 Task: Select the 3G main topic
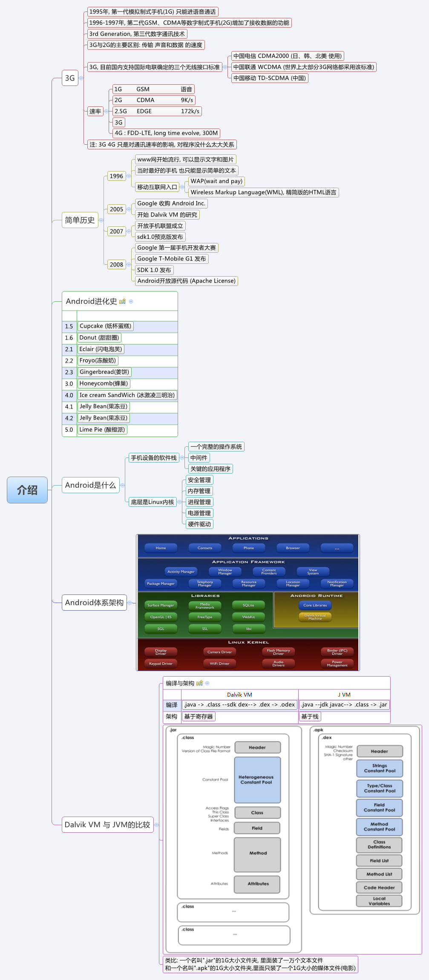pyautogui.click(x=70, y=78)
